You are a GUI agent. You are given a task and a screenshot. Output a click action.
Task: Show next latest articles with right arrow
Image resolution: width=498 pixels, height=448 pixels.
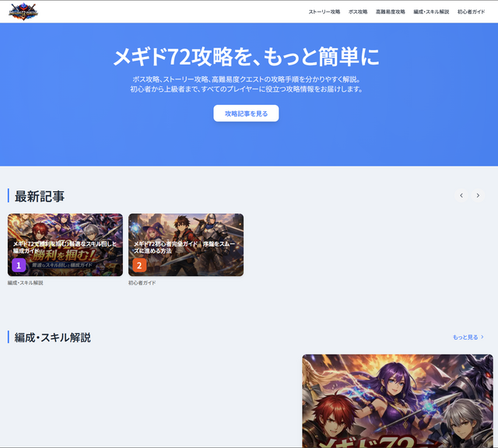tap(478, 195)
